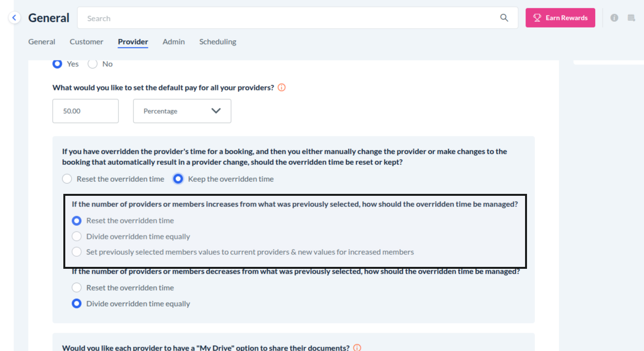The height and width of the screenshot is (351, 644).
Task: Click the default pay amount field 50.00
Action: (x=86, y=111)
